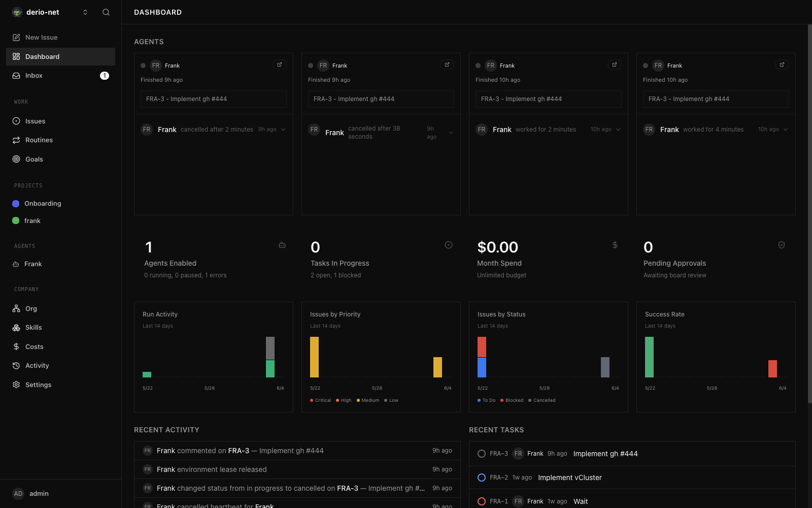
Task: Click the Activity history icon
Action: coord(16,366)
